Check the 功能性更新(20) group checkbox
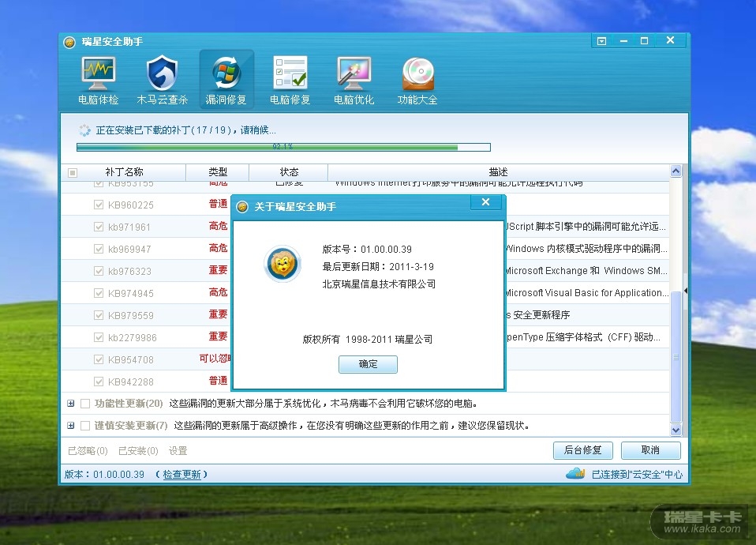This screenshot has width=756, height=545. point(85,404)
